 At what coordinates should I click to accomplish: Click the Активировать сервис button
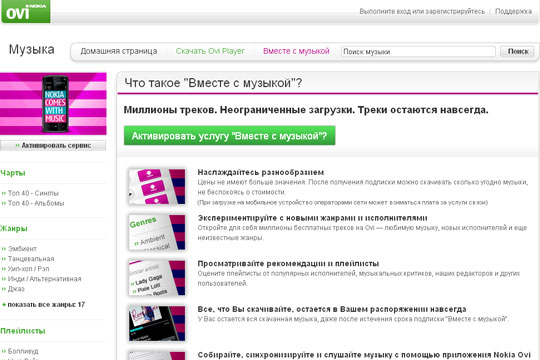tap(53, 145)
